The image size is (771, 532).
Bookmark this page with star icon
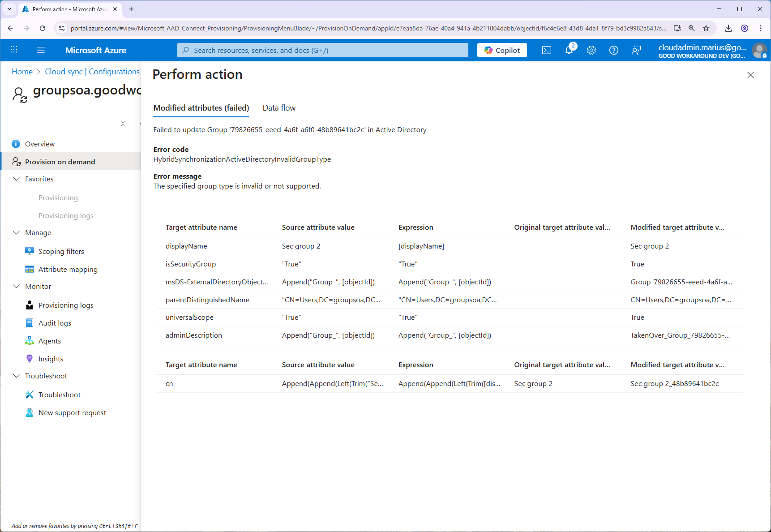click(706, 28)
